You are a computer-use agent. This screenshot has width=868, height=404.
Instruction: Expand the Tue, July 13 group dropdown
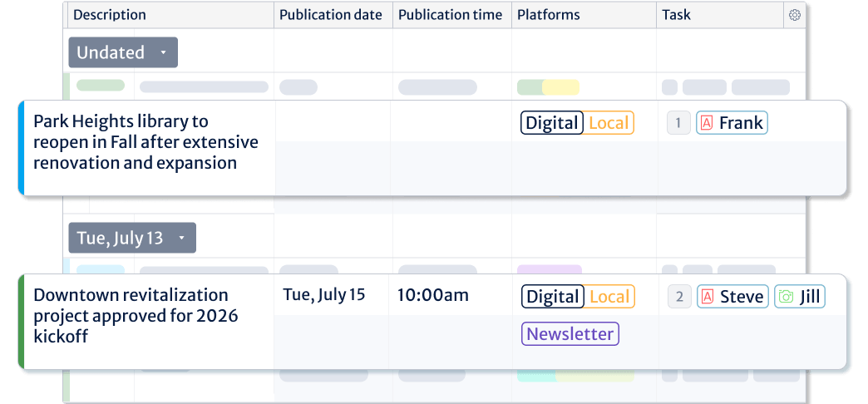(132, 238)
